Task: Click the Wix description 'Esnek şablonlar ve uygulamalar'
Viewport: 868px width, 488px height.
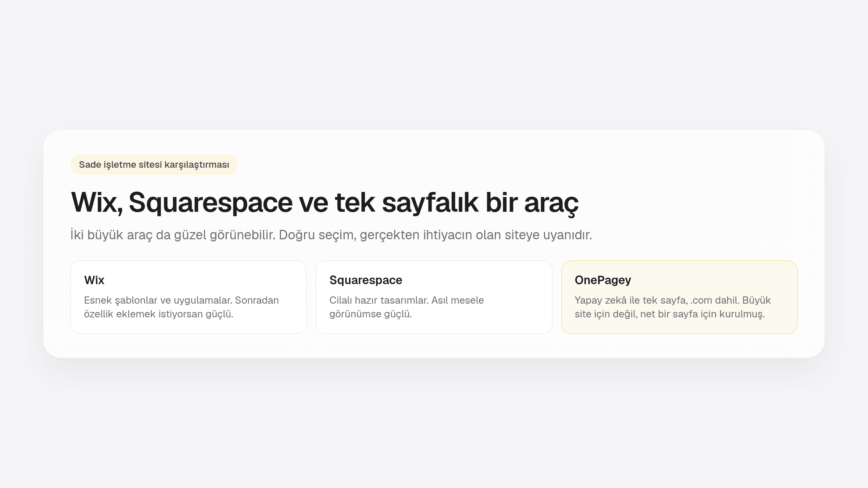Action: click(x=182, y=307)
